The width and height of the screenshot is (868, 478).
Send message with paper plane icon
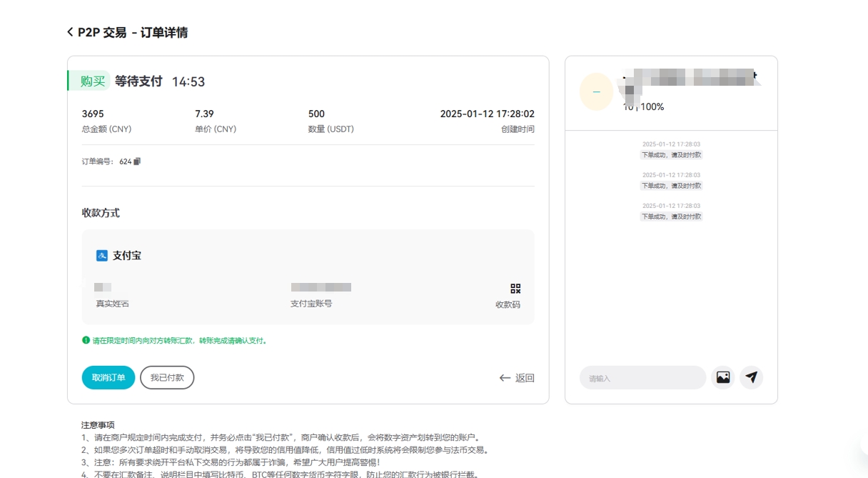pyautogui.click(x=751, y=377)
